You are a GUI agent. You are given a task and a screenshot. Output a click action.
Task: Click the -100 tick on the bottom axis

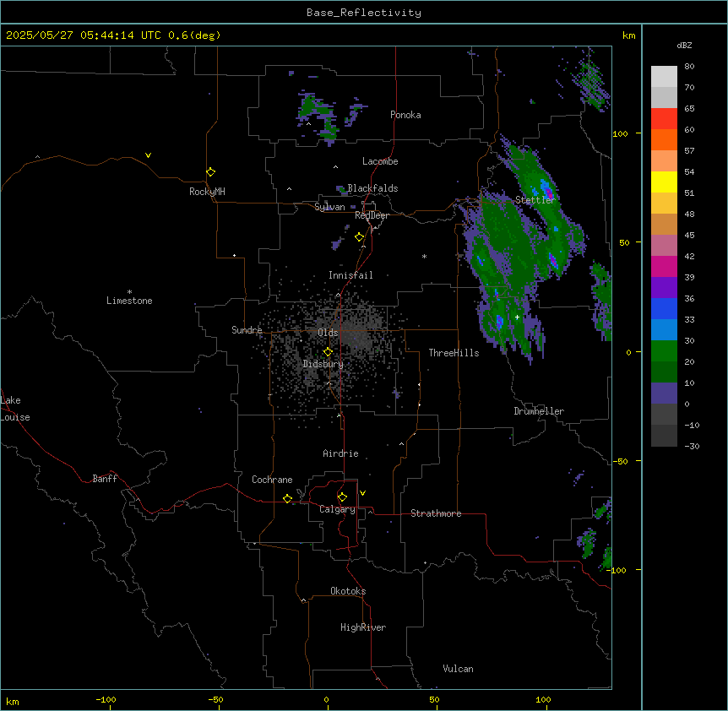pos(106,700)
